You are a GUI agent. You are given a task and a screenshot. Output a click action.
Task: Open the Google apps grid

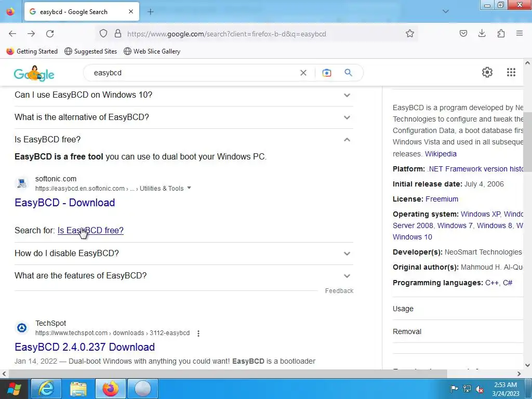(x=511, y=72)
